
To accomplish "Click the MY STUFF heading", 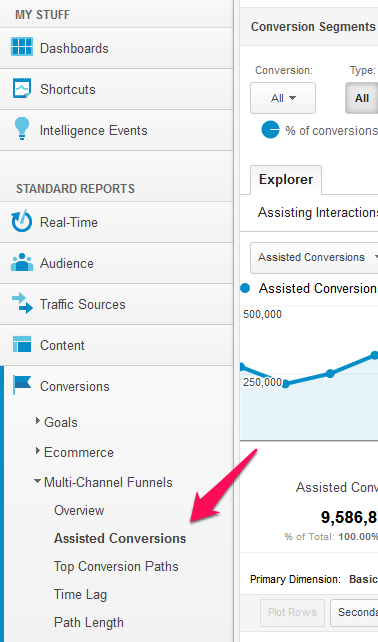I will coord(43,15).
